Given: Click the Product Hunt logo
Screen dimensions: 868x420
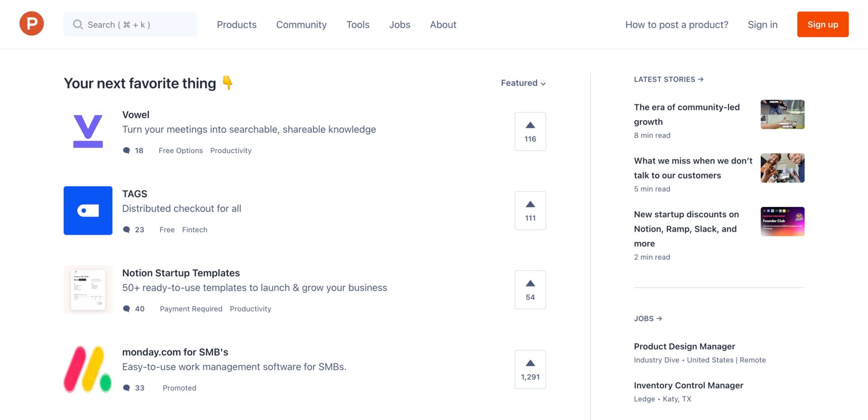Looking at the screenshot, I should coord(31,23).
